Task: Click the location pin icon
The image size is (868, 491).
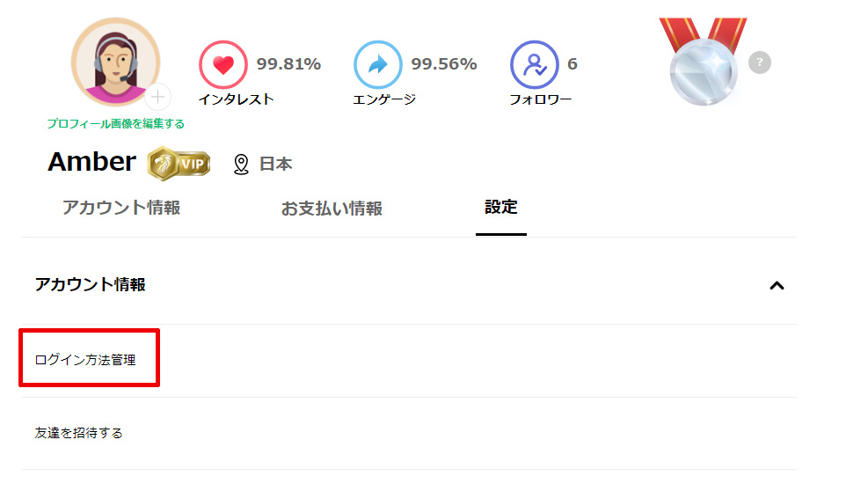Action: pos(241,165)
